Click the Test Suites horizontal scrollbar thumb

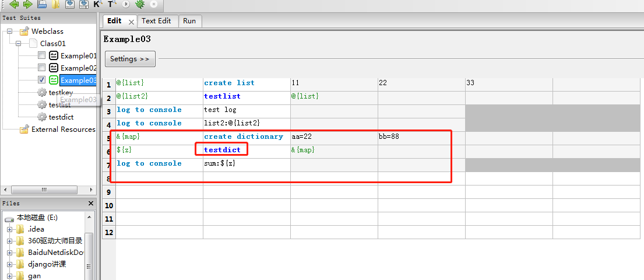pos(44,190)
